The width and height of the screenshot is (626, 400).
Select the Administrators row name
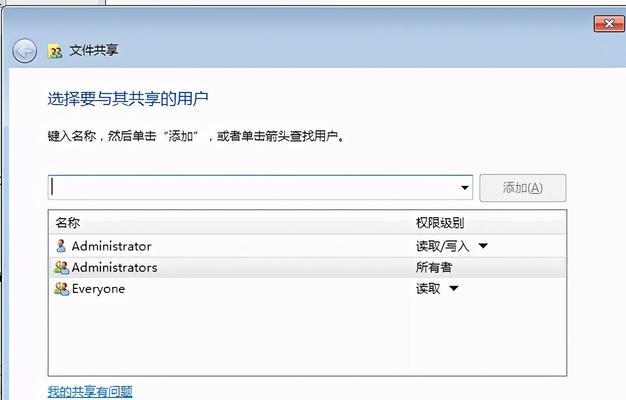(x=114, y=267)
